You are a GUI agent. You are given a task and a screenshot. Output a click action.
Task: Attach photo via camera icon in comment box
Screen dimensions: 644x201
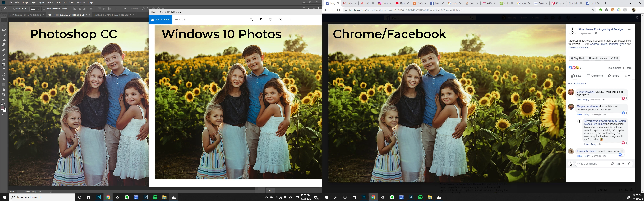tap(618, 164)
